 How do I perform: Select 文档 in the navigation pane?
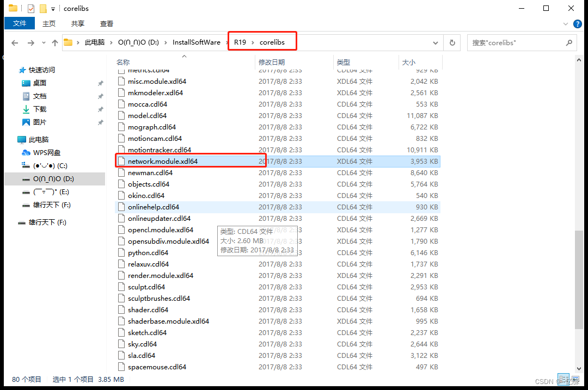(39, 96)
